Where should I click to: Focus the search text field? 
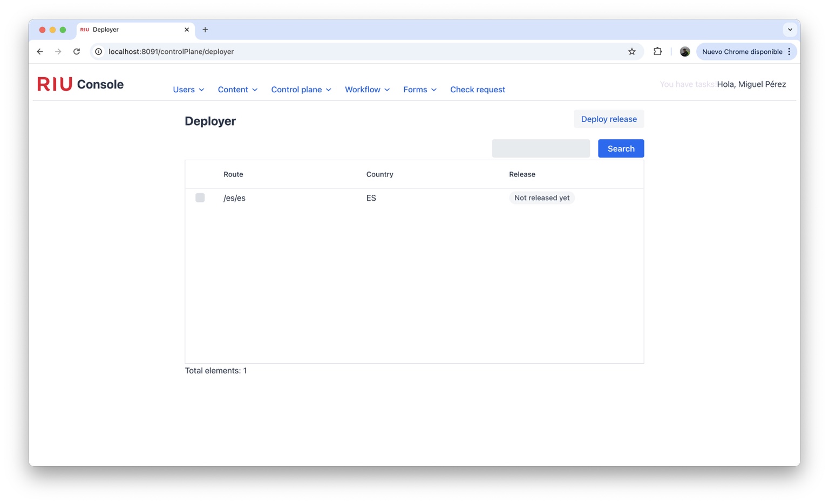click(x=540, y=148)
